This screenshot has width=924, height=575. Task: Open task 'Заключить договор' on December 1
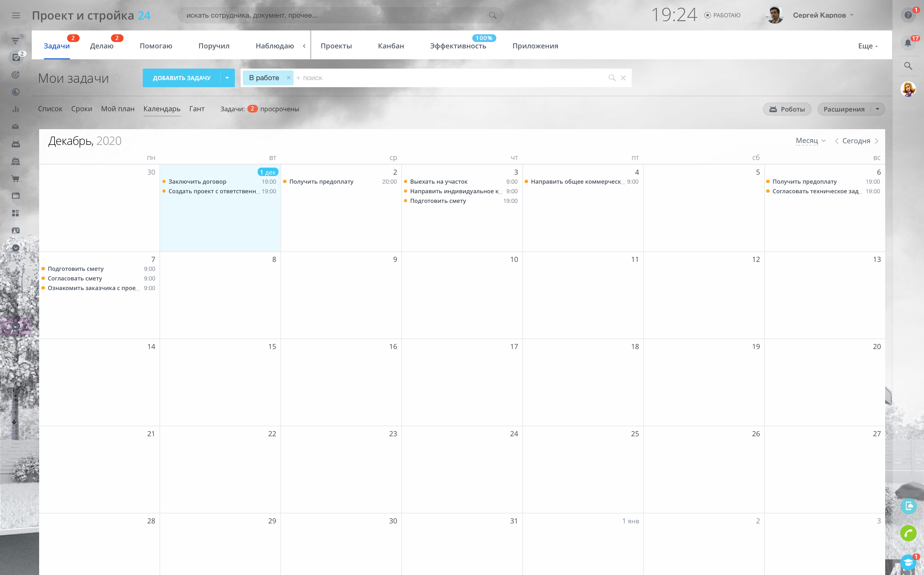(x=197, y=182)
